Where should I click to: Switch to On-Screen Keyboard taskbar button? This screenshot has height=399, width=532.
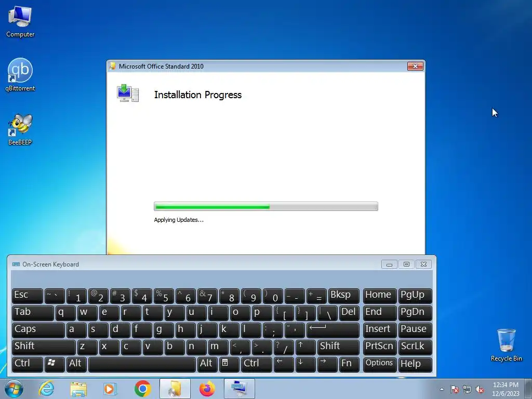coord(239,389)
